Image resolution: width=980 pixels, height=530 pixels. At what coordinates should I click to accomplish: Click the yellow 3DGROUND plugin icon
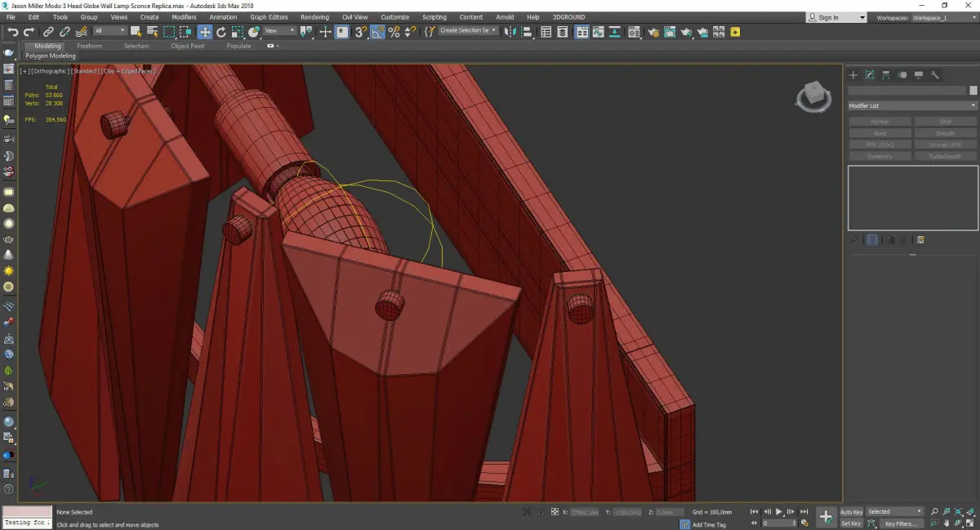(x=735, y=32)
